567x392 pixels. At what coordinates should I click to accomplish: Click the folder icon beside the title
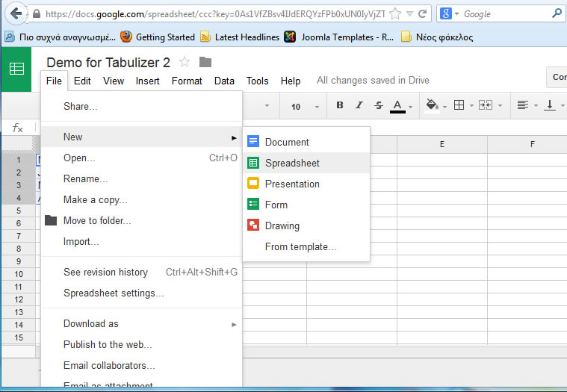205,62
